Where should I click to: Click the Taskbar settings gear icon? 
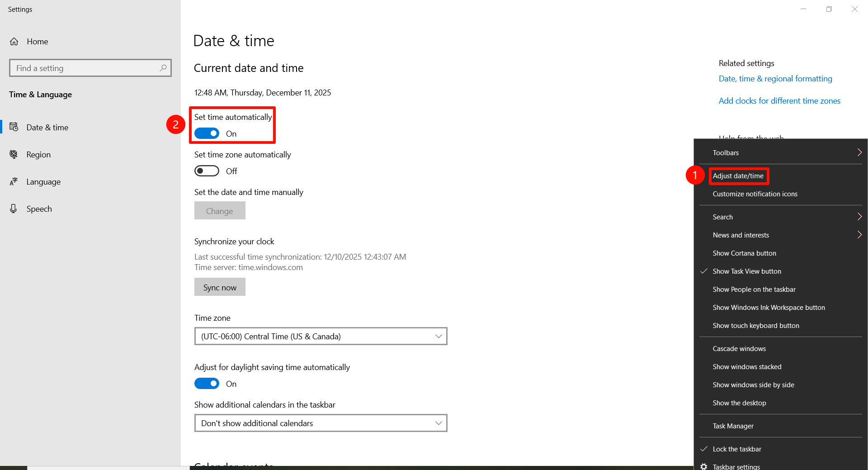703,466
